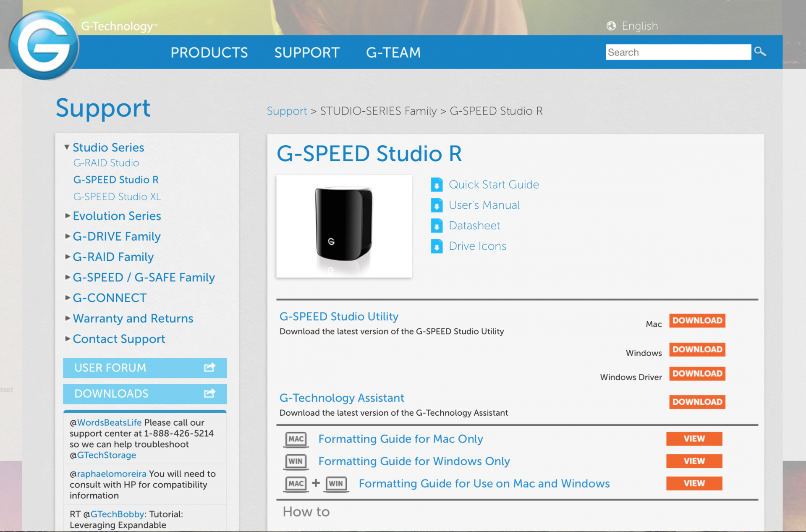This screenshot has height=532, width=806.
Task: View Formatting Guide for Windows Only
Action: tap(694, 461)
